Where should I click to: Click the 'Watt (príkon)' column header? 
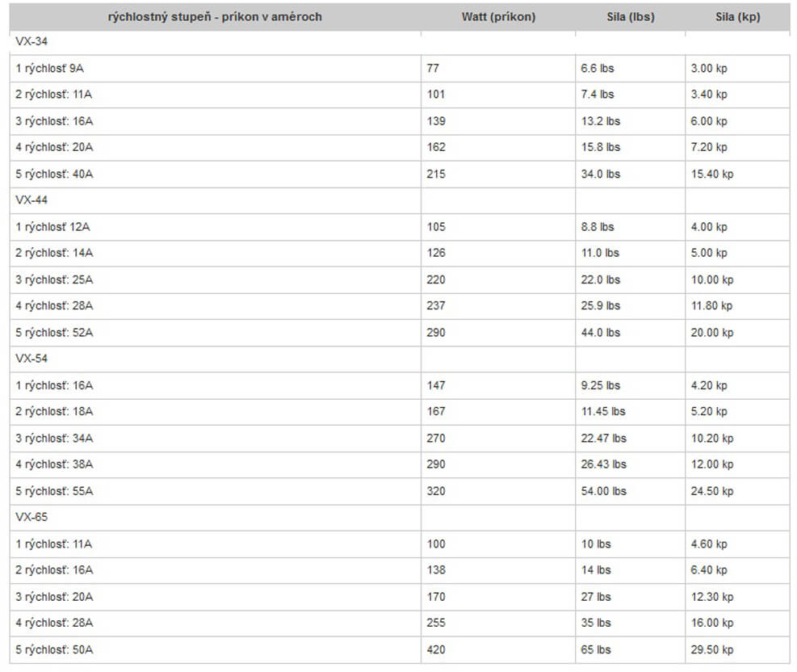498,17
